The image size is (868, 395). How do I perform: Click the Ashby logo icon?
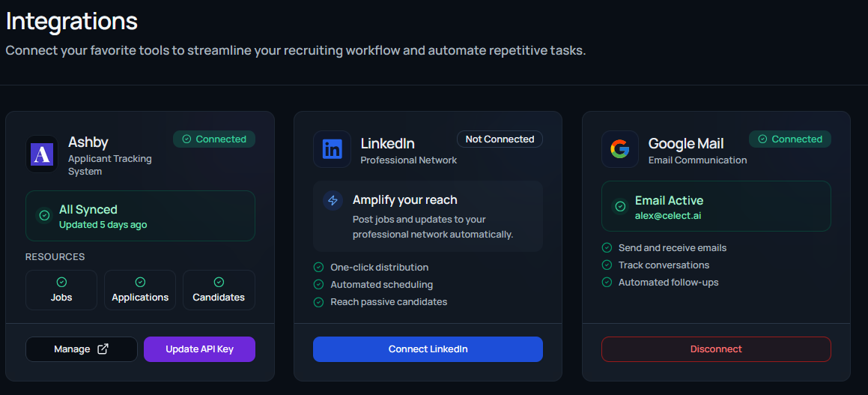42,154
